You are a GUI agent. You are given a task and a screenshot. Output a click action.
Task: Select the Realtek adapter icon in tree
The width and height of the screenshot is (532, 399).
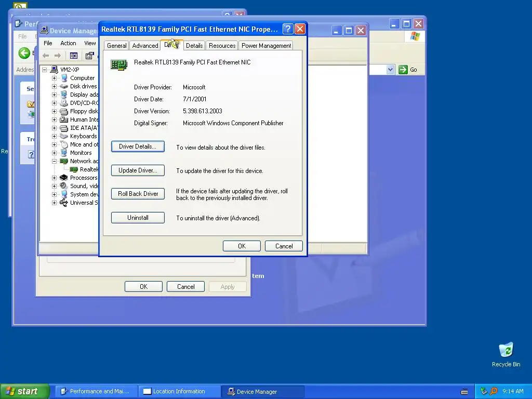point(74,169)
